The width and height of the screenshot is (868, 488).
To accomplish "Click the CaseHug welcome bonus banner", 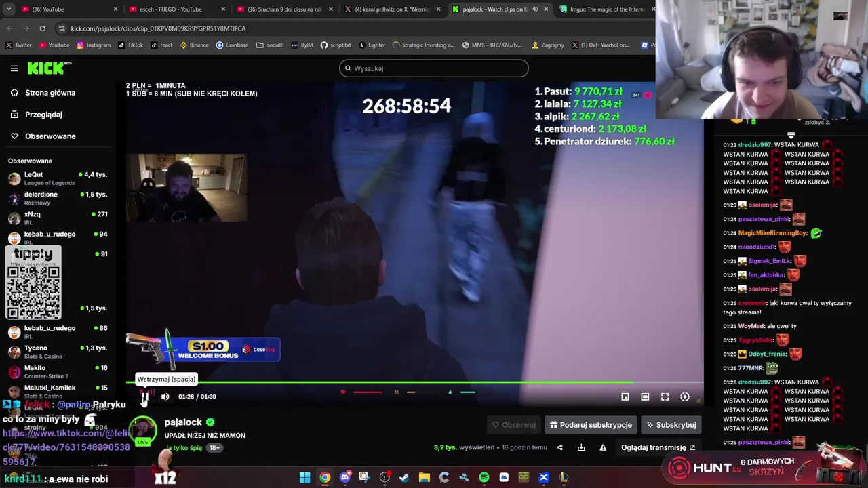I will 203,348.
